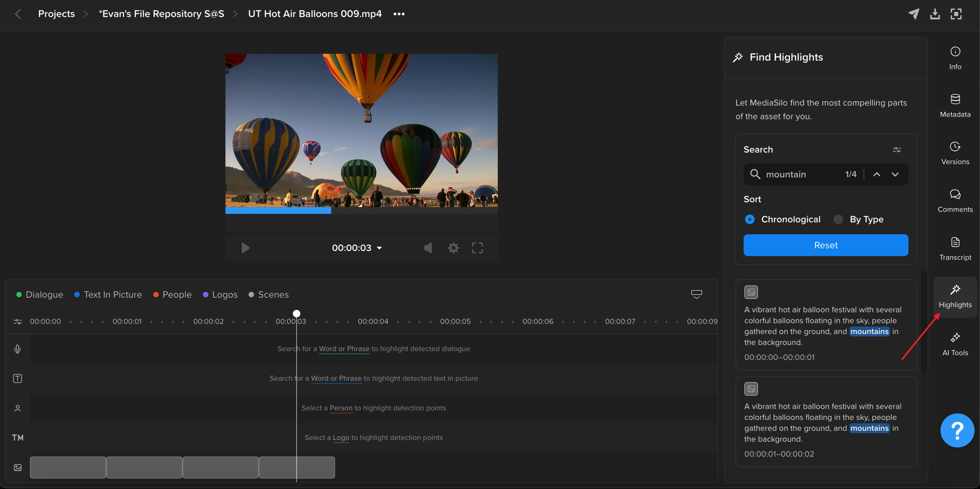Navigate to Projects breadcrumb
The height and width of the screenshot is (489, 980).
click(x=56, y=14)
